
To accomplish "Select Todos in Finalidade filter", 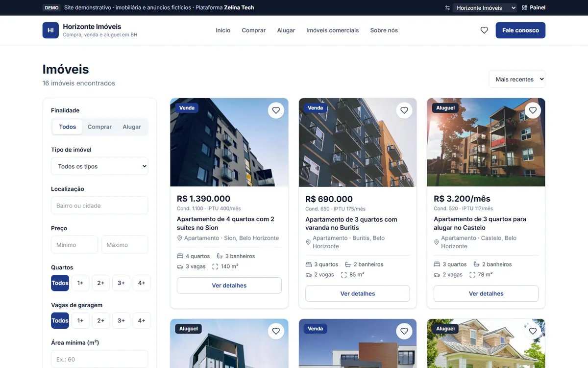I will point(68,127).
